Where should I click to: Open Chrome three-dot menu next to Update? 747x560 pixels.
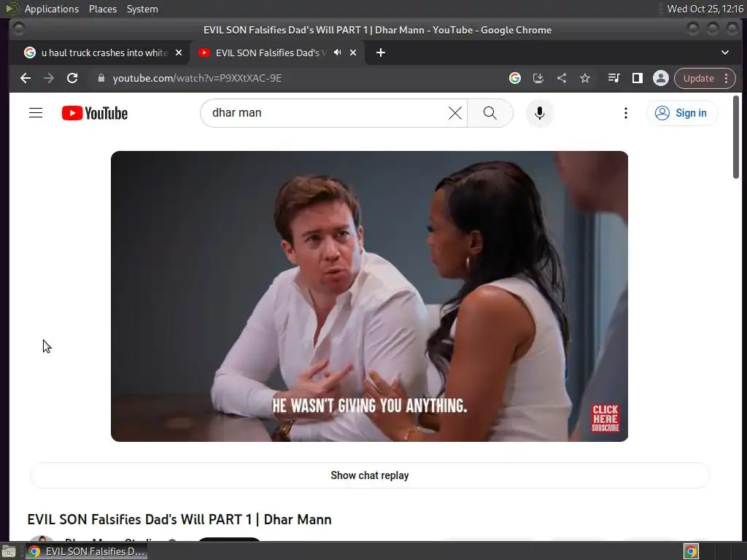click(727, 78)
